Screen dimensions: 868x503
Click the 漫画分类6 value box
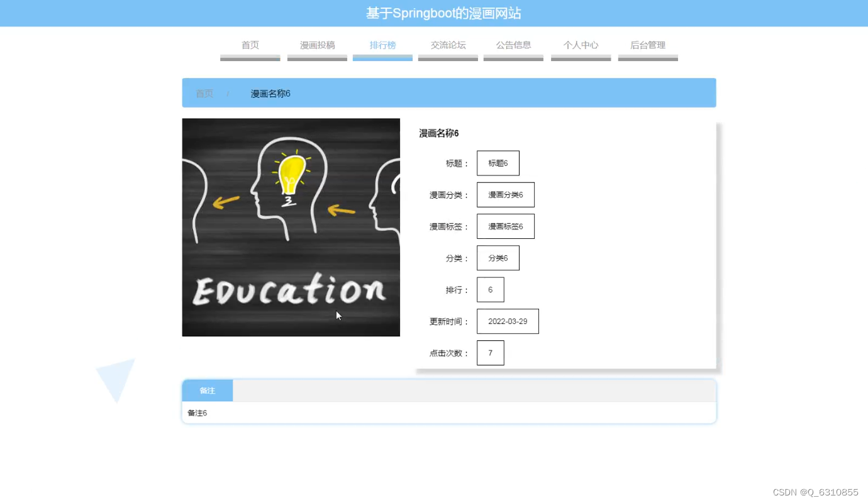point(506,195)
